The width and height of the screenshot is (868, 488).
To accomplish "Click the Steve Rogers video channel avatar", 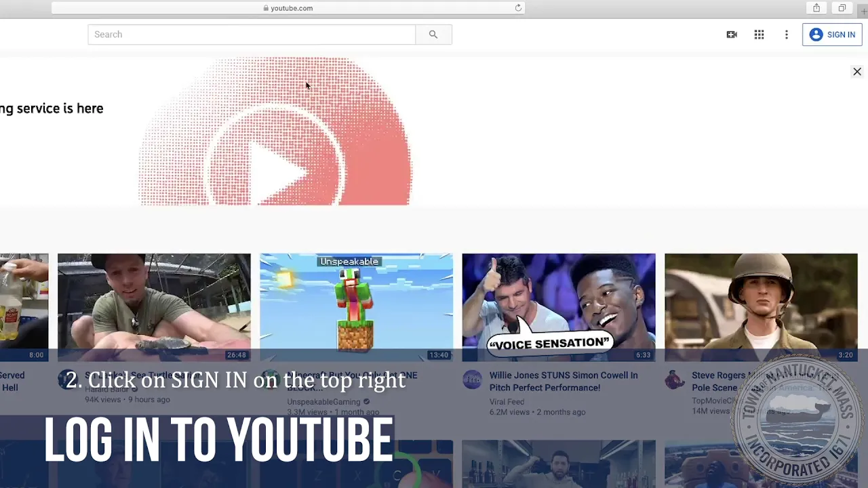I will (674, 380).
